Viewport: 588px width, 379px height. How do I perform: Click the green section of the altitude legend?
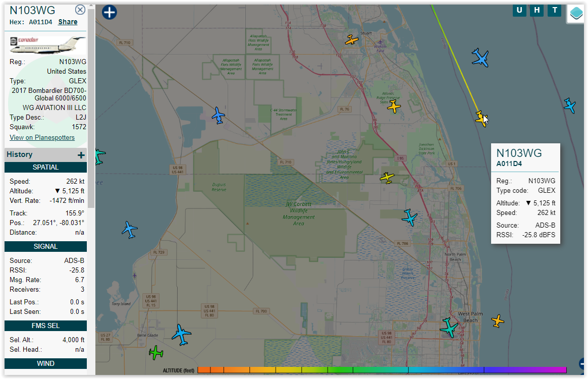[x=341, y=370]
